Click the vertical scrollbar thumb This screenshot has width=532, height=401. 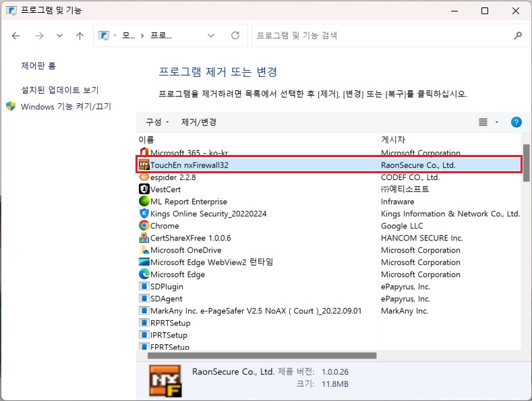[526, 163]
